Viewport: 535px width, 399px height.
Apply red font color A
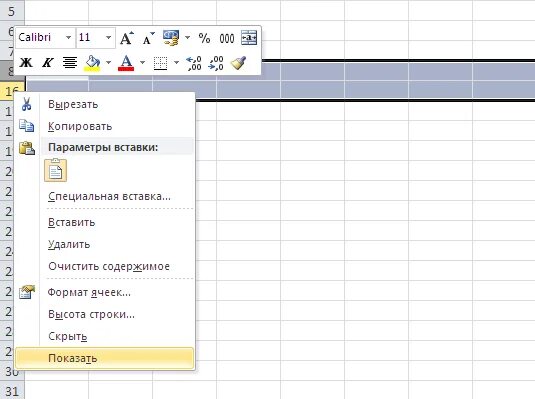coord(126,63)
